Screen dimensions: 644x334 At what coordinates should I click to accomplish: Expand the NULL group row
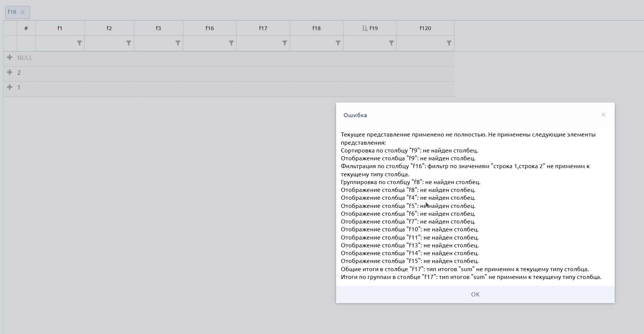10,58
